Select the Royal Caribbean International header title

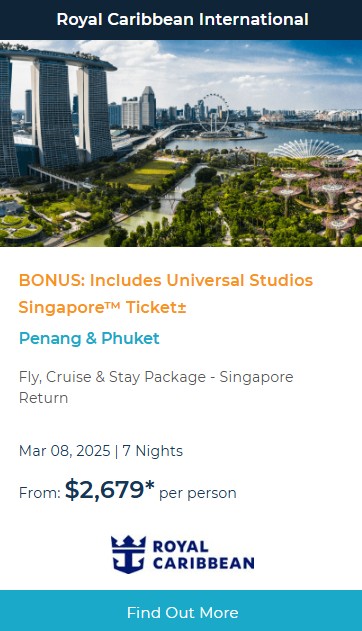tap(183, 19)
